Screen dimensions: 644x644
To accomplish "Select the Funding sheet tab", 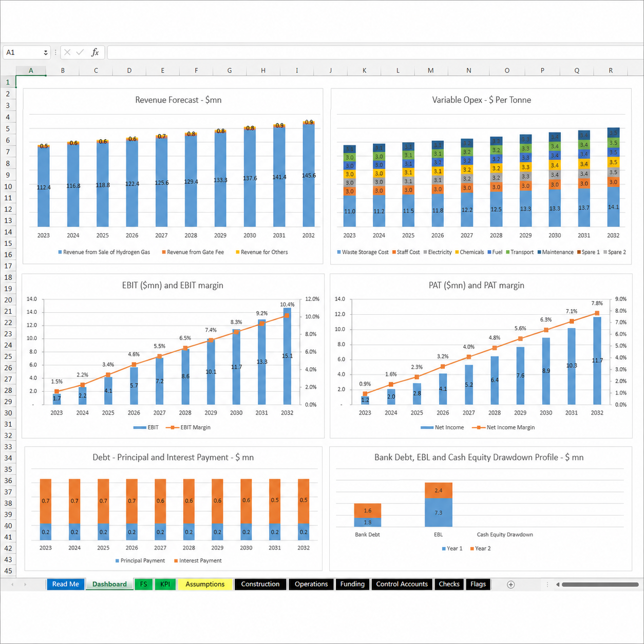I will pos(352,584).
